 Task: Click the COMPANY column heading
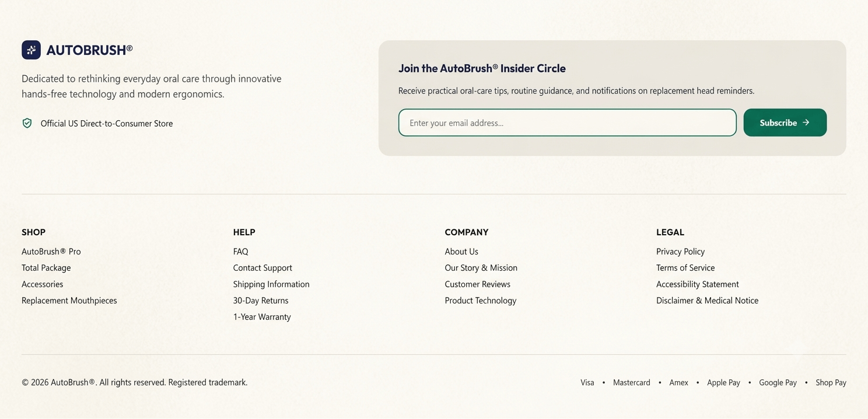pyautogui.click(x=467, y=232)
